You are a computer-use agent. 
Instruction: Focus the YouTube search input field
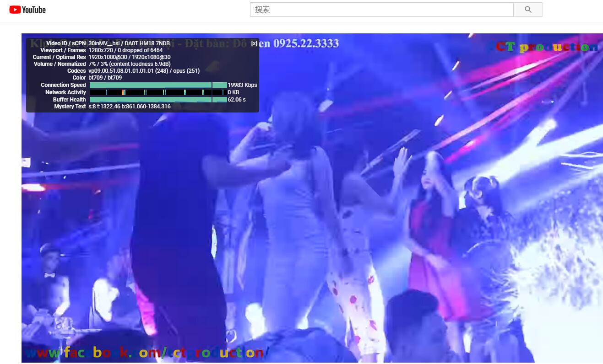[381, 10]
